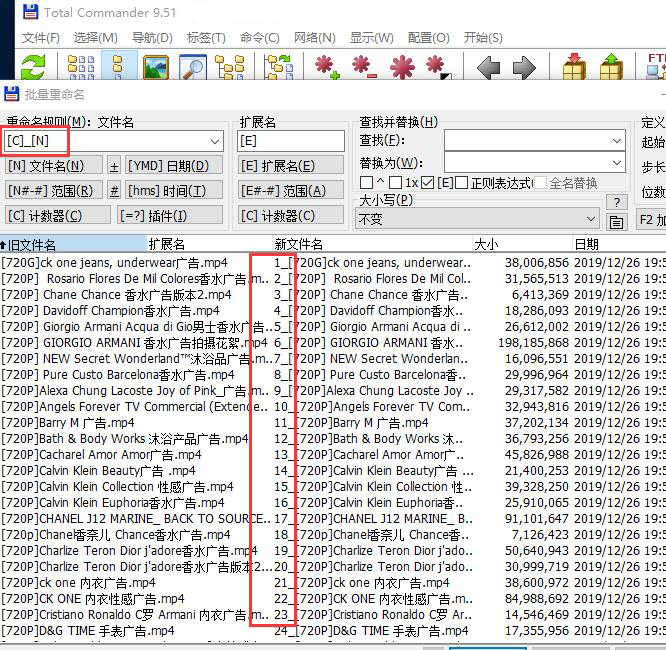This screenshot has height=650, width=666.
Task: Click the extension [C] 计数器(C) button
Action: click(291, 215)
